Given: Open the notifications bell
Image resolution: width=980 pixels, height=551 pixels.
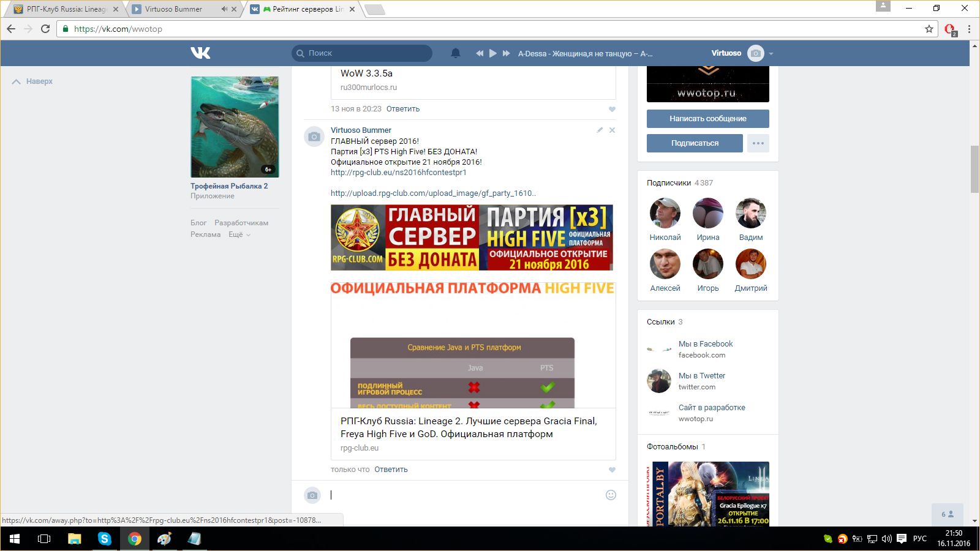Looking at the screenshot, I should pyautogui.click(x=455, y=53).
